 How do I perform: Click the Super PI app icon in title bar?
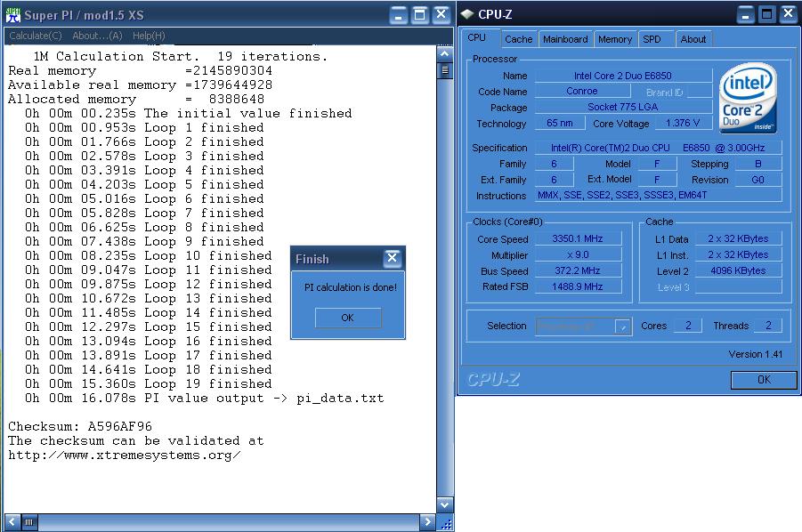[12, 15]
